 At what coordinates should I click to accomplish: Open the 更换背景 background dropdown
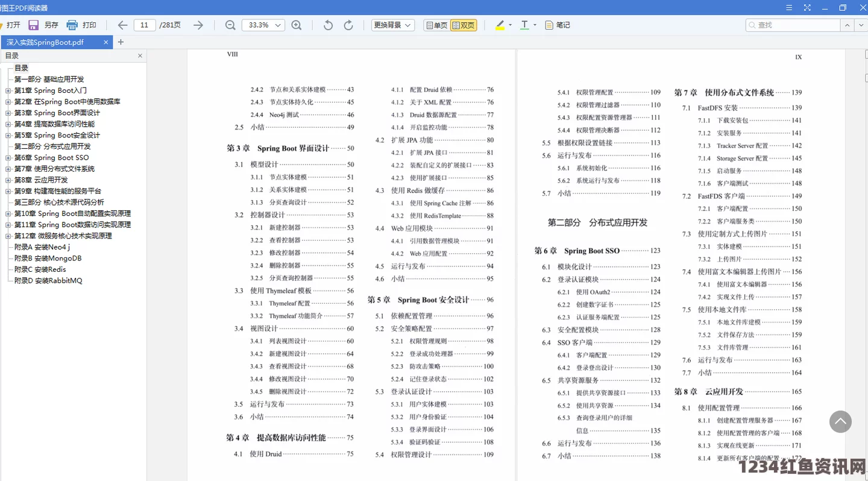[x=392, y=25]
